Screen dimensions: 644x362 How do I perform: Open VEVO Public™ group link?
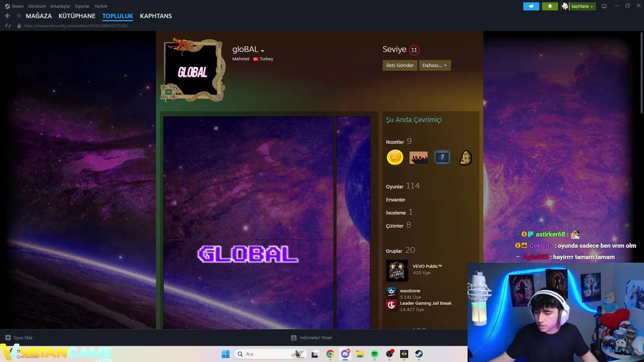tap(427, 266)
